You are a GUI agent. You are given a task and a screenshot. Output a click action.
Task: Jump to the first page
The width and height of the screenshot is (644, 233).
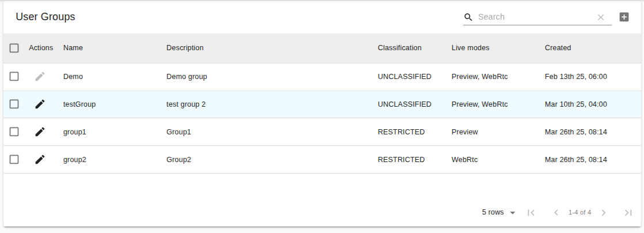pos(531,212)
